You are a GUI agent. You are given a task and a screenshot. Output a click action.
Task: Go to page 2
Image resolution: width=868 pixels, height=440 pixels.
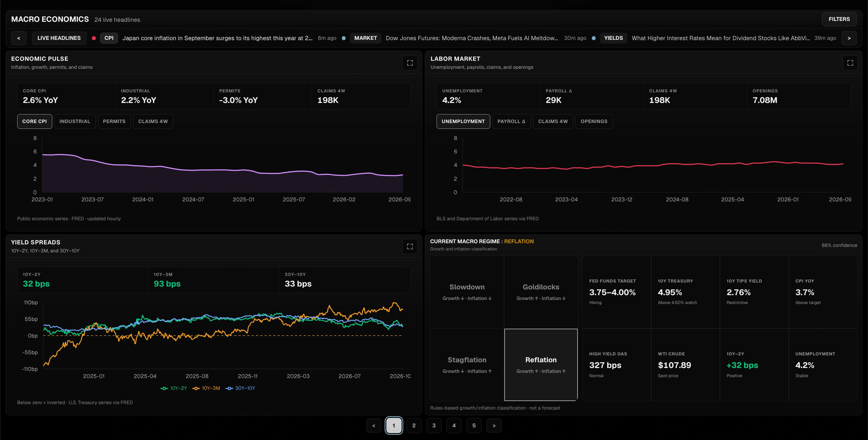coord(414,426)
